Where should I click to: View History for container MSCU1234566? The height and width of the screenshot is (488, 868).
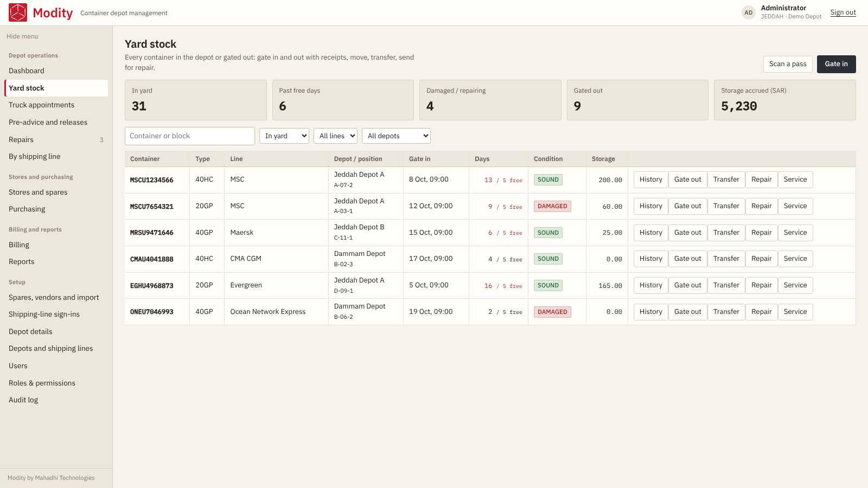tap(651, 179)
